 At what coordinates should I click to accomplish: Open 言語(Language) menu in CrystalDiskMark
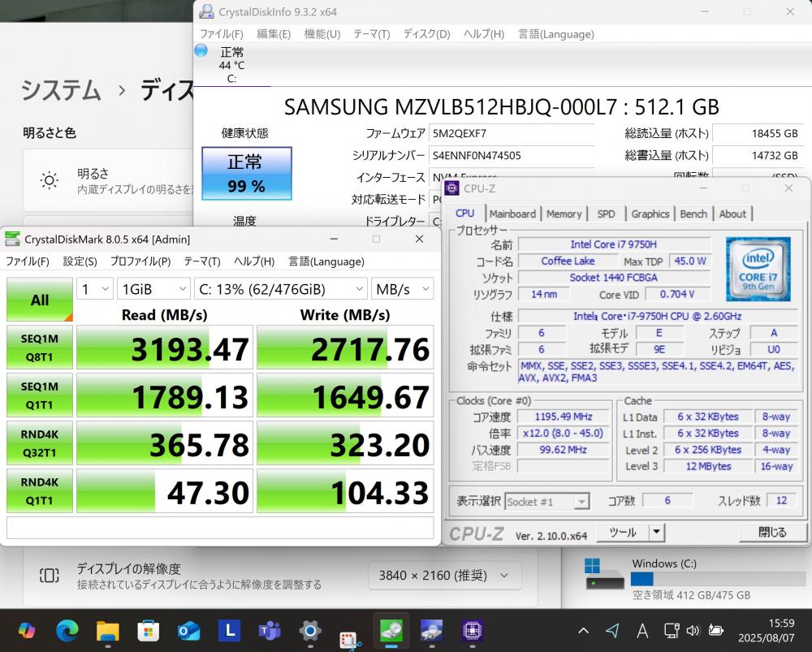pyautogui.click(x=326, y=261)
